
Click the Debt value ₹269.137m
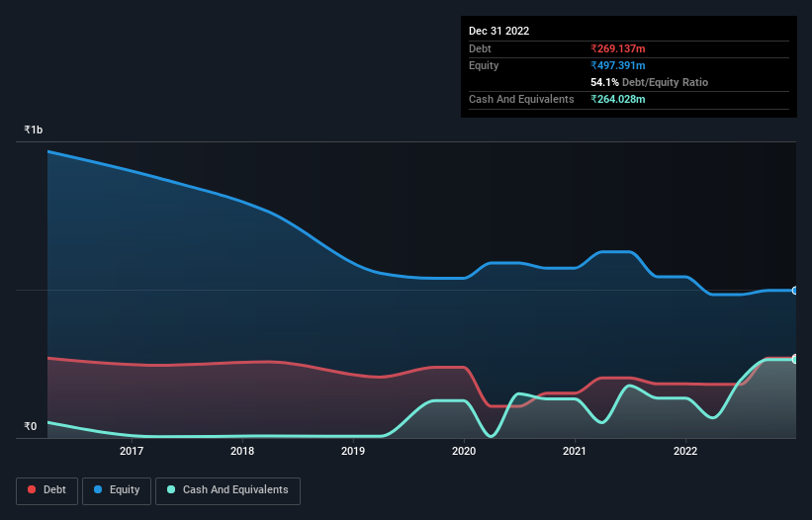pyautogui.click(x=618, y=48)
